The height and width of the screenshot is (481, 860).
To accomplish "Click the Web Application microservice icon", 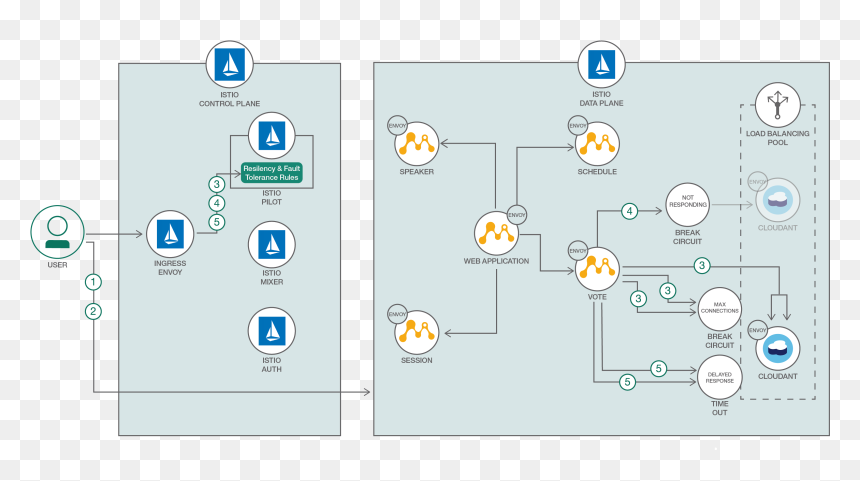I will (496, 233).
